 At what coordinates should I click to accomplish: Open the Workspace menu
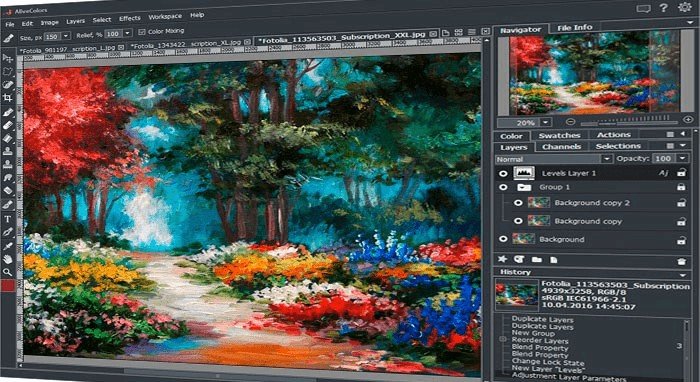click(x=165, y=17)
